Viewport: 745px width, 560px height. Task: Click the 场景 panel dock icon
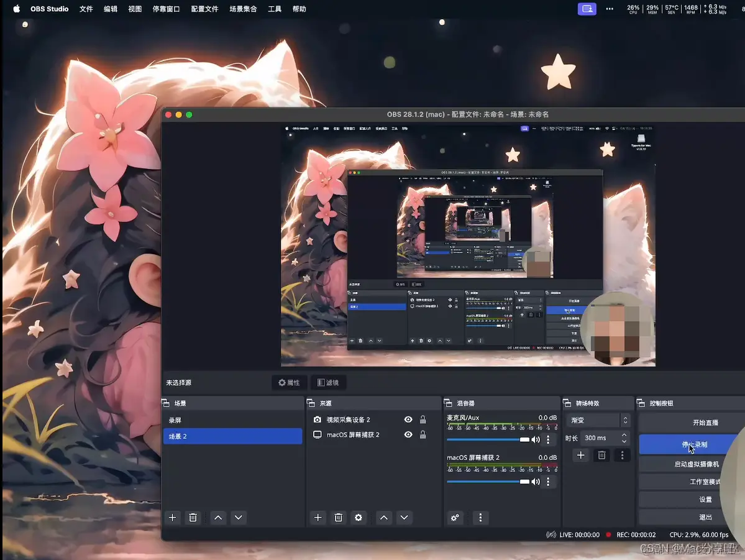(166, 403)
